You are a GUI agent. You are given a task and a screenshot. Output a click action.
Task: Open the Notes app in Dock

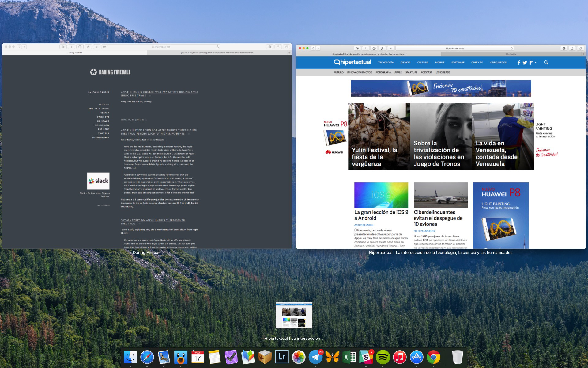tap(214, 357)
